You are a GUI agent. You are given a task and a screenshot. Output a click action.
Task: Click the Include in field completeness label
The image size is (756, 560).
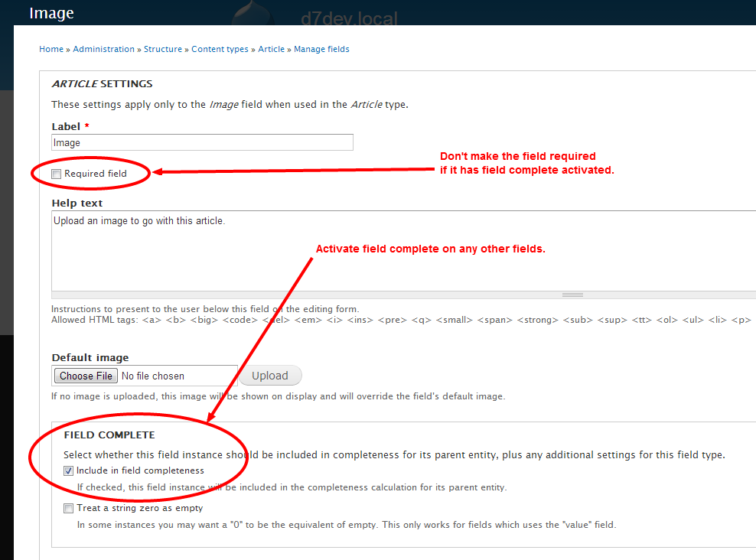click(x=140, y=470)
